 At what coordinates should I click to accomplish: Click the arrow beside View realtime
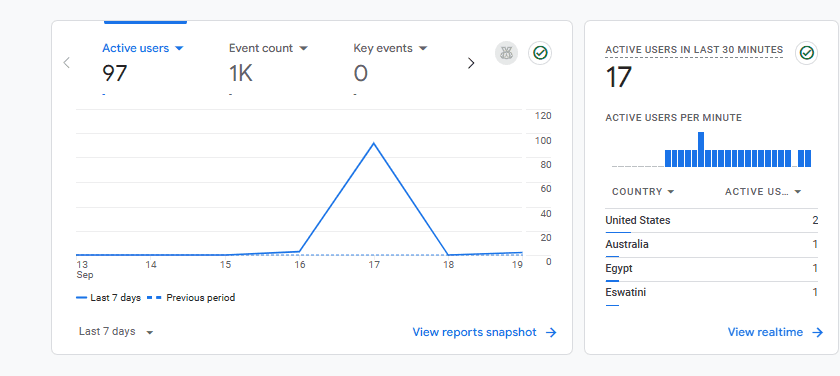818,333
